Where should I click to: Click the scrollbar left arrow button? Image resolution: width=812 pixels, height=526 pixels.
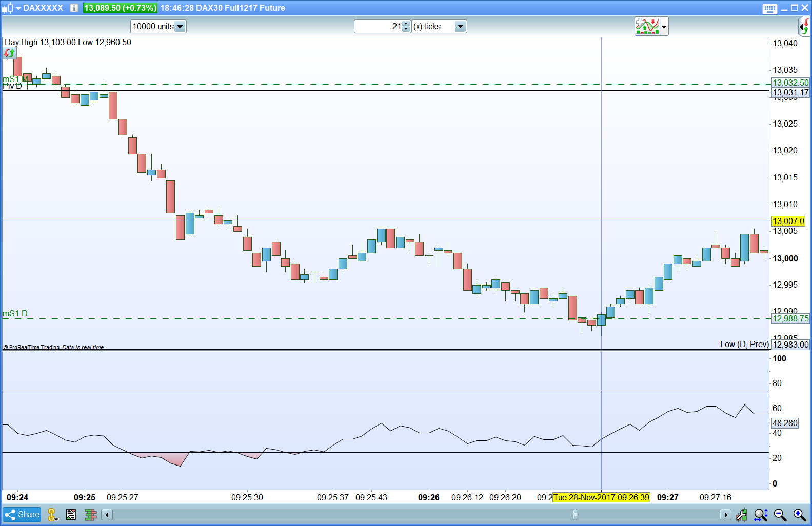107,515
